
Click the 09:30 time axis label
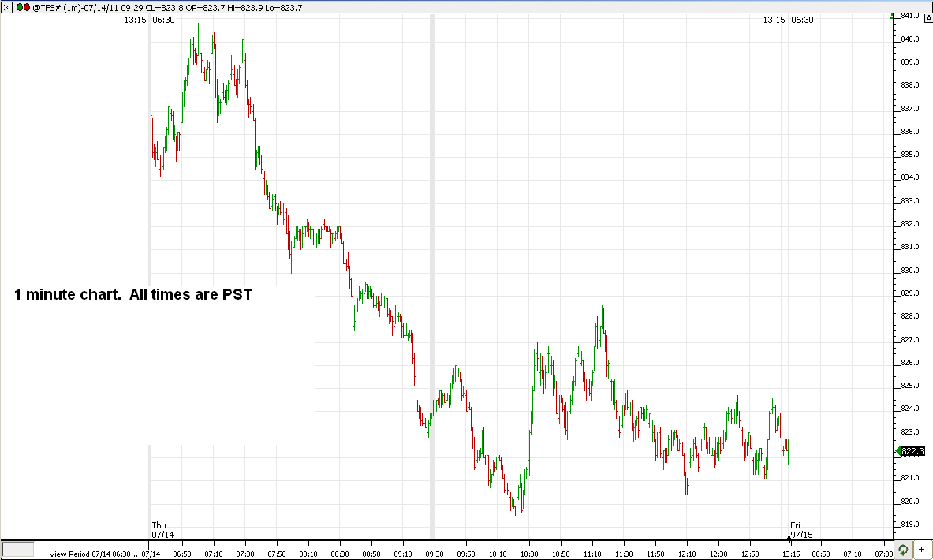(x=435, y=554)
